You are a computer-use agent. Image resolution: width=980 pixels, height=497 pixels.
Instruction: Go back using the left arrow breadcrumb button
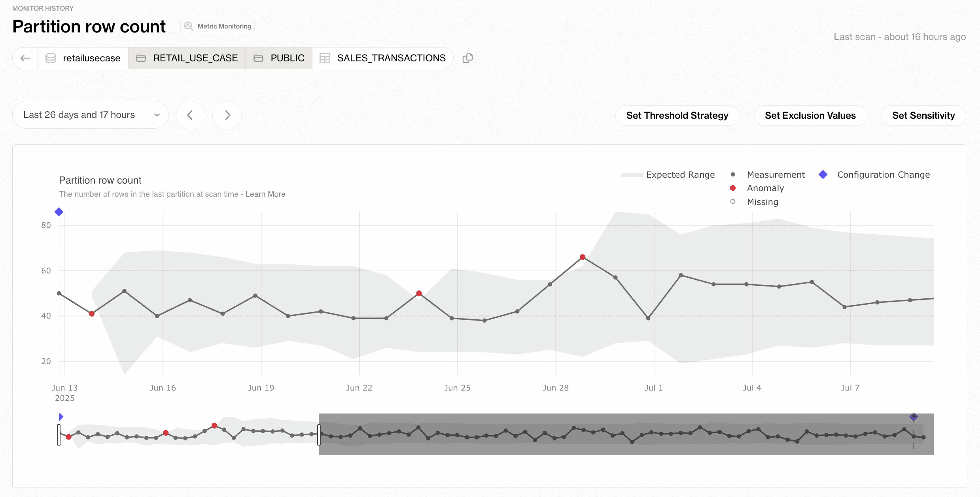click(x=25, y=58)
